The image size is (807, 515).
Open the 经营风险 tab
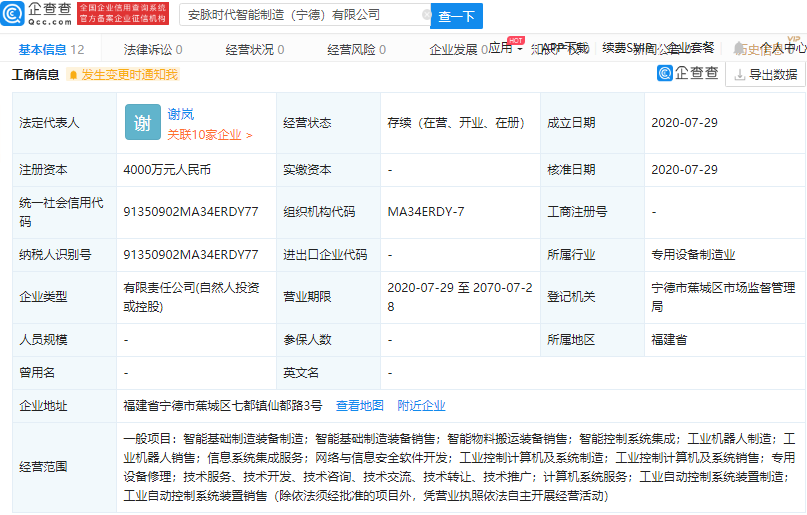[357, 49]
